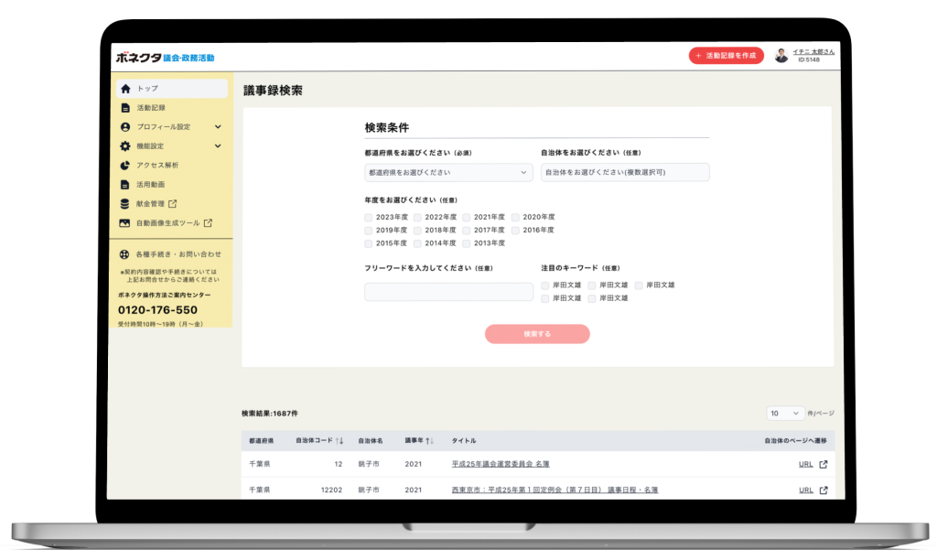Click the document icon beside 活動記録
Viewport: 937px width, 560px height.
(125, 108)
